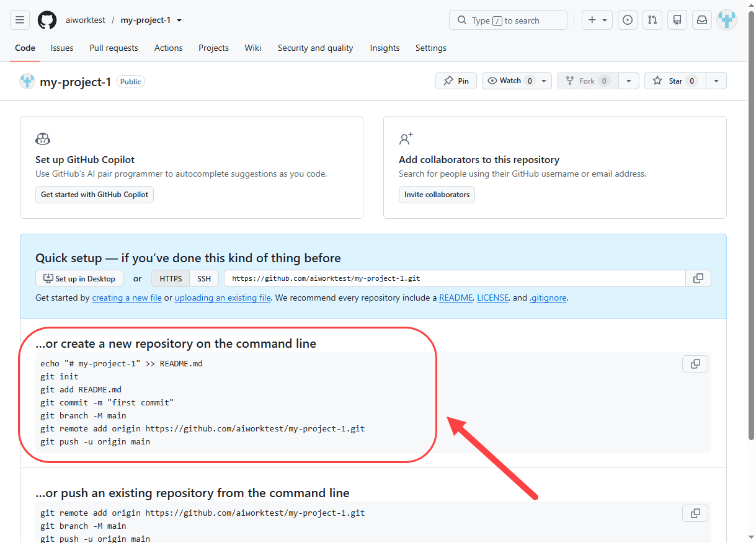Follow uploading an existing file link

[223, 298]
